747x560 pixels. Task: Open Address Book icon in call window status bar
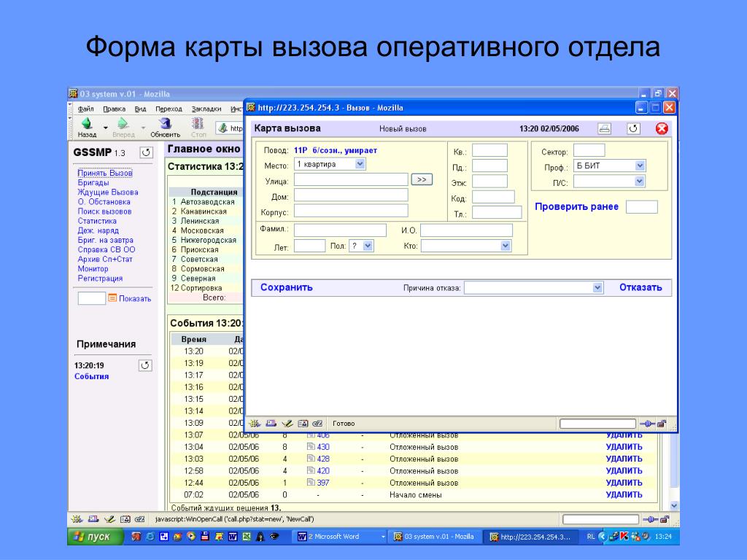[x=303, y=424]
